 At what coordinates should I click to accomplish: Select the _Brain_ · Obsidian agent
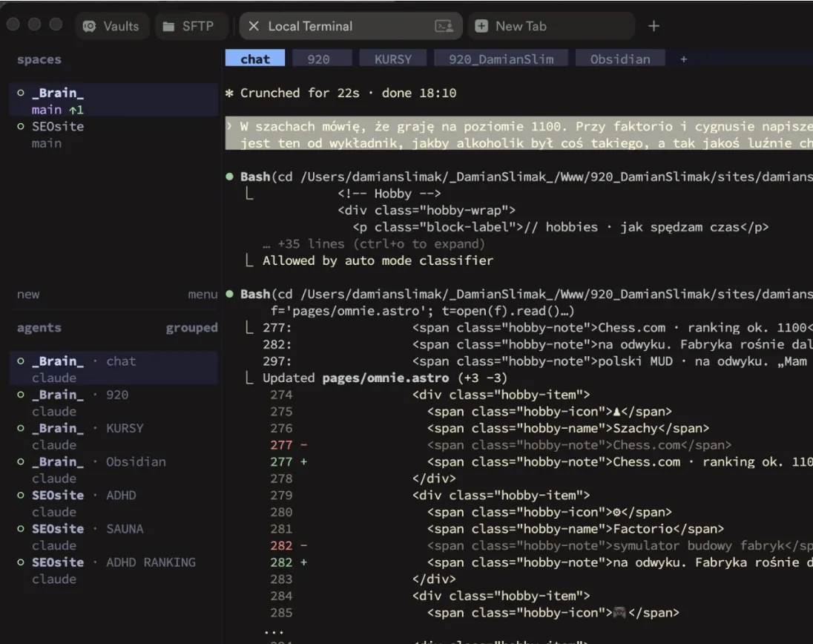click(114, 470)
